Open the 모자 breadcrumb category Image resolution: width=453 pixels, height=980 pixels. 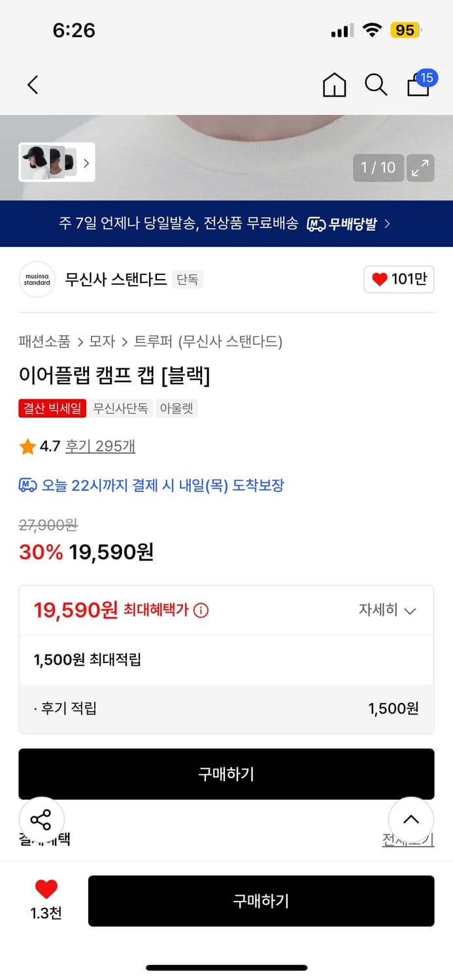click(x=99, y=341)
